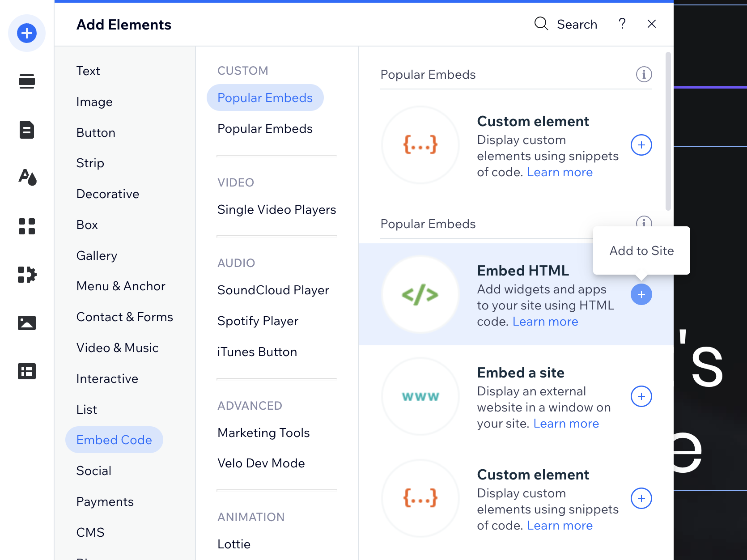
Task: Open the Media panel image icon
Action: click(26, 323)
